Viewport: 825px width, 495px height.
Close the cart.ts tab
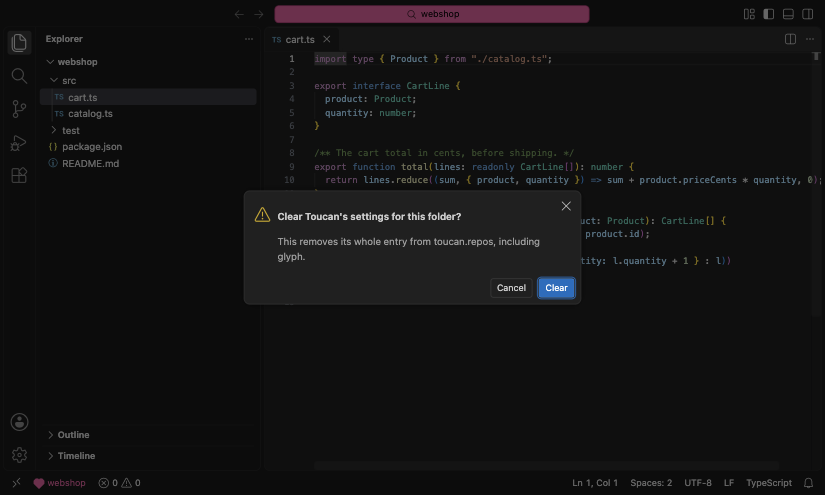click(327, 39)
